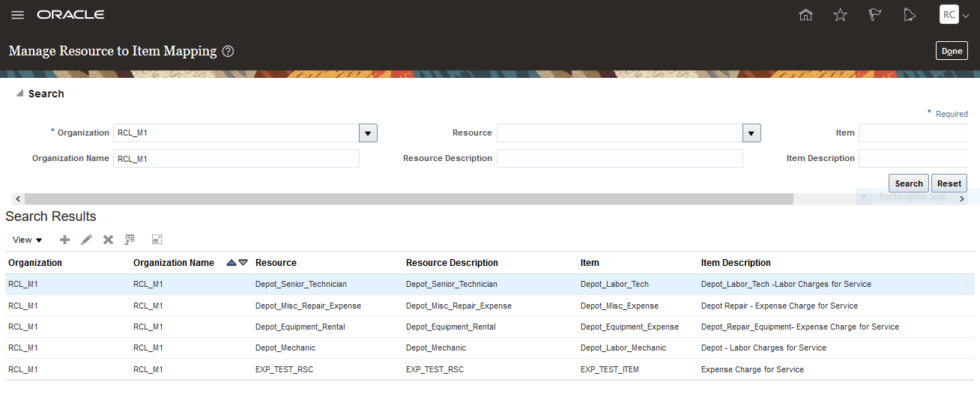
Task: Open the View menu
Action: tap(28, 240)
